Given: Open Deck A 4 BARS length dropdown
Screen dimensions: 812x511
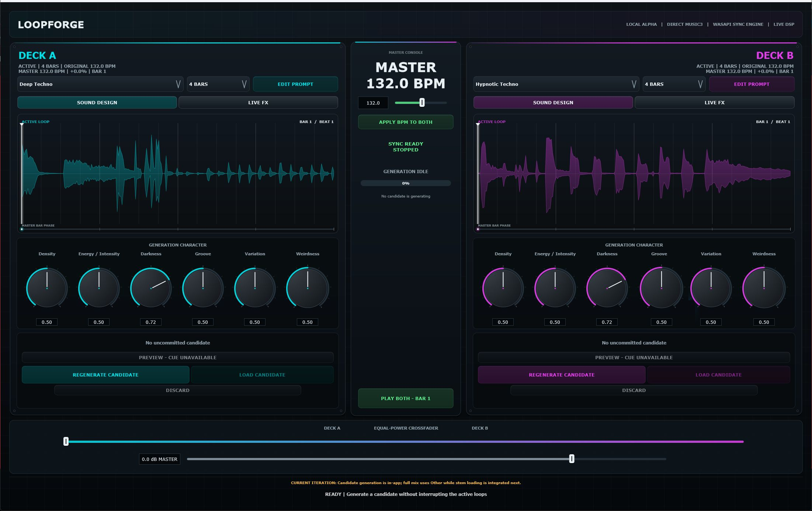Looking at the screenshot, I should [218, 84].
